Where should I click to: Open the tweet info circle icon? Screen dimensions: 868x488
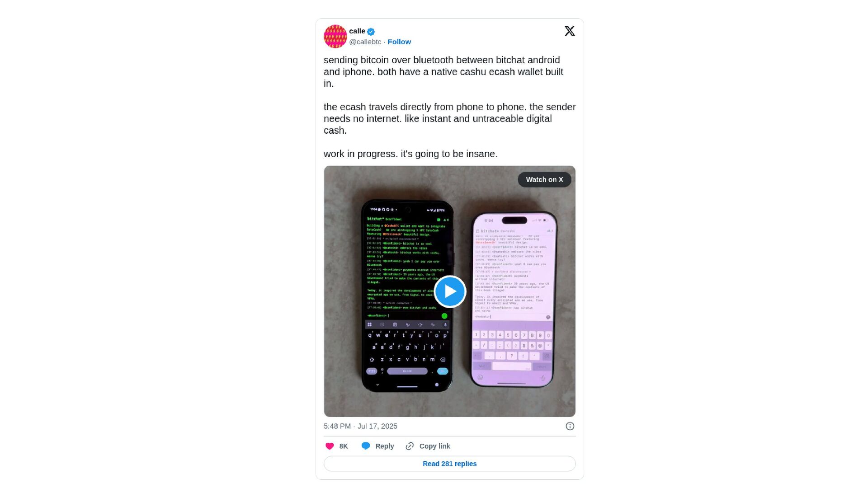(570, 426)
